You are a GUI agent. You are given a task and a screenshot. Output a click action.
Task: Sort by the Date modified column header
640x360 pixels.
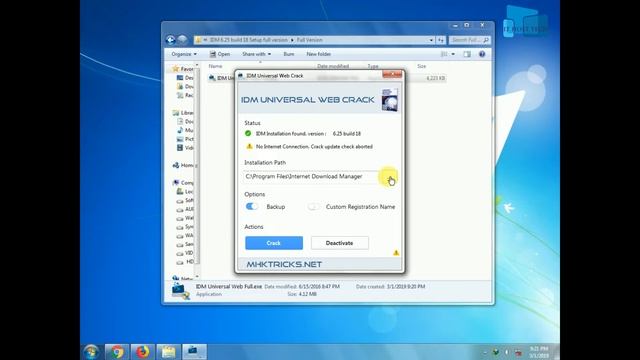(x=333, y=66)
